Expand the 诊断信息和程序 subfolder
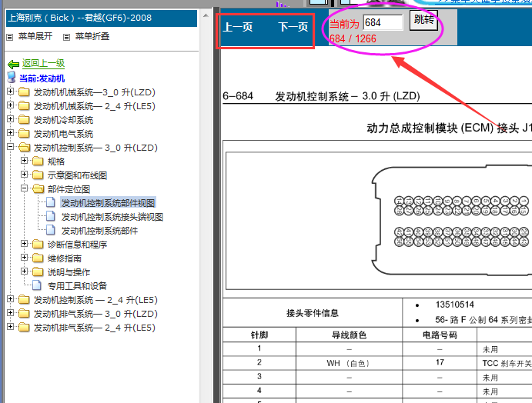532x403 pixels. pos(25,244)
